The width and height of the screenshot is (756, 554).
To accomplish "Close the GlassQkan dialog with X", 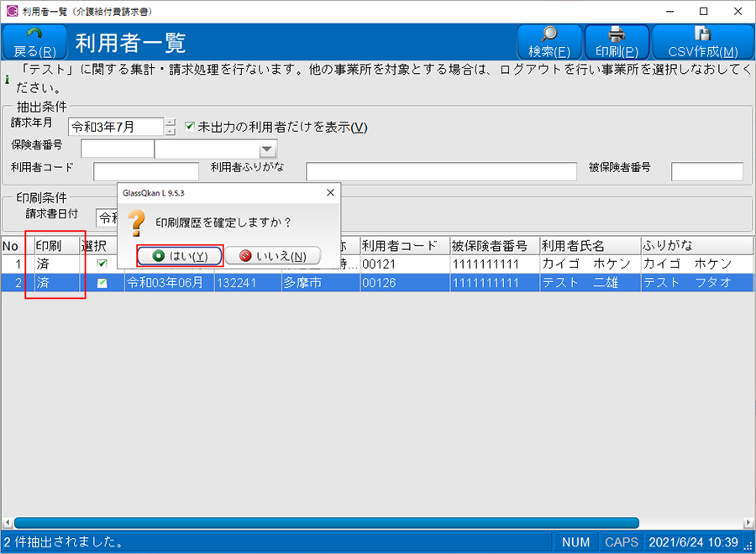I will click(329, 192).
